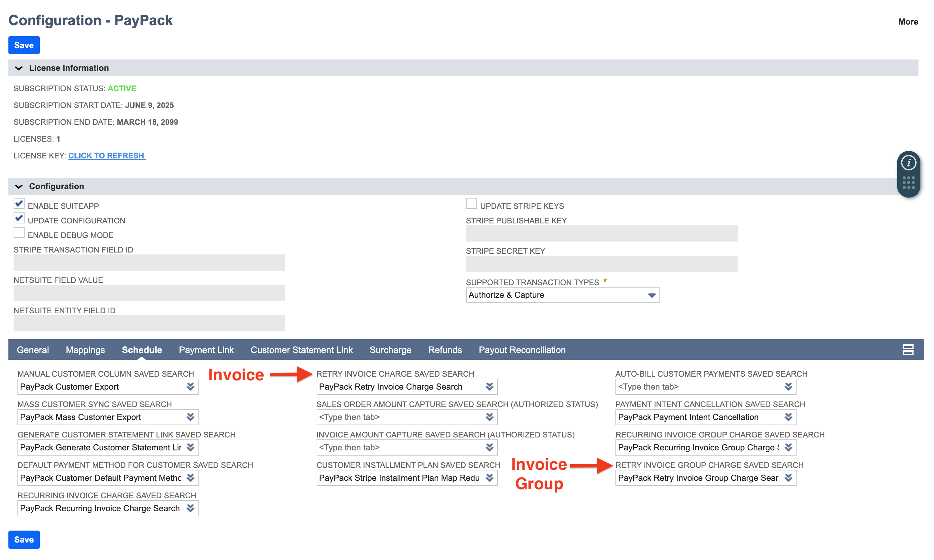Open Invoice Amount Capture Saved Search dropdown arrow

489,447
